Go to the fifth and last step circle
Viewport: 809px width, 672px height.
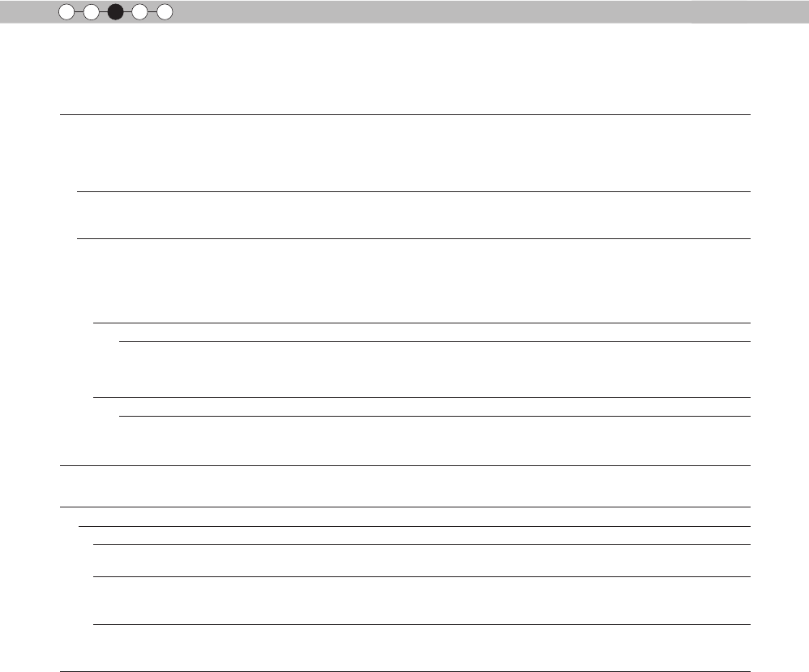point(165,12)
